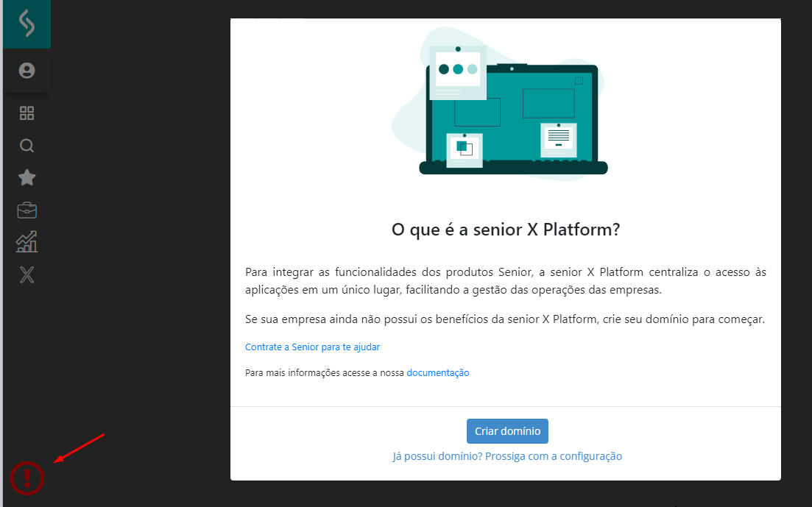Click the "Para mais informações acesse a nossa" text
The width and height of the screenshot is (812, 507).
(x=325, y=373)
